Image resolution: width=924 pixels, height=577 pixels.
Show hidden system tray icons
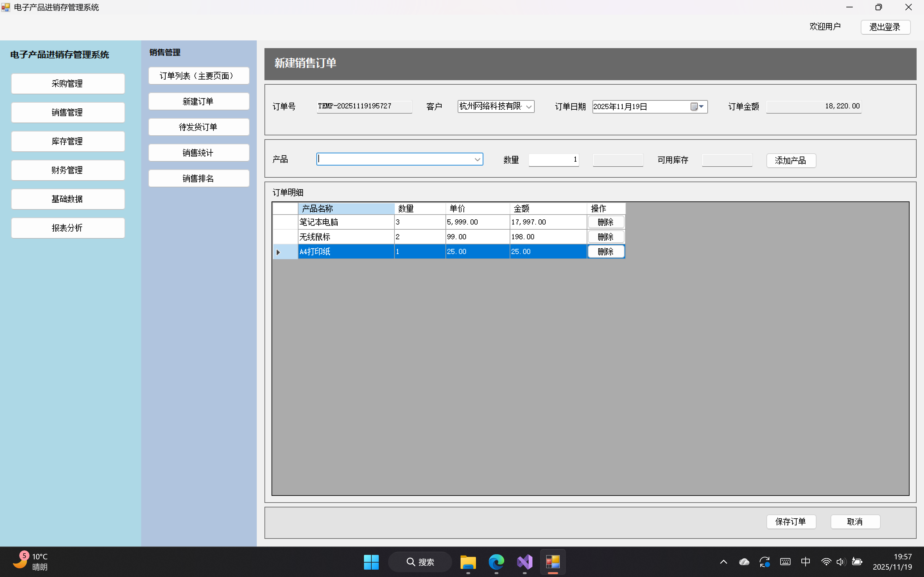tap(723, 562)
